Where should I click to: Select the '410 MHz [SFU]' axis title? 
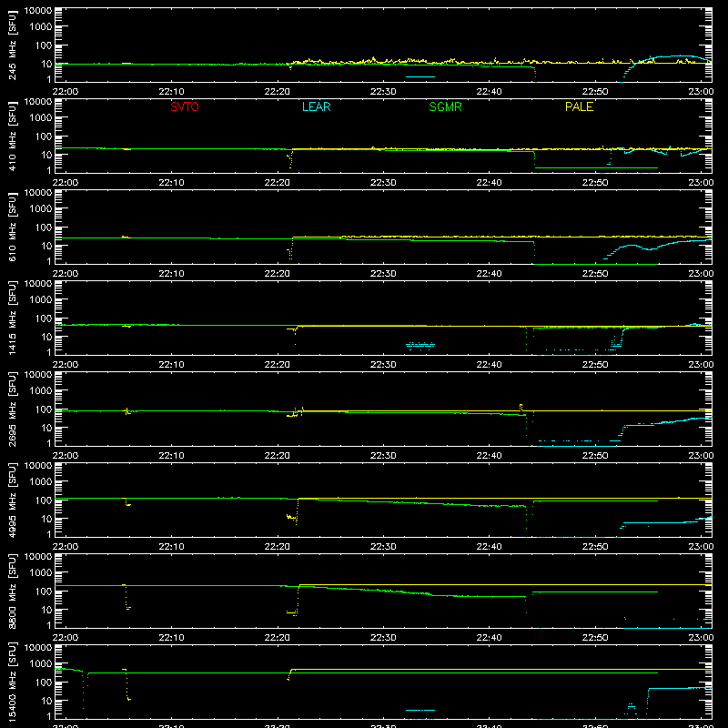pyautogui.click(x=13, y=136)
